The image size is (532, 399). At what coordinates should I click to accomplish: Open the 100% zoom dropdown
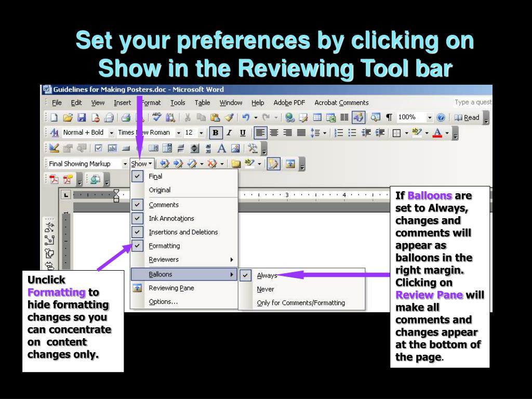click(430, 118)
